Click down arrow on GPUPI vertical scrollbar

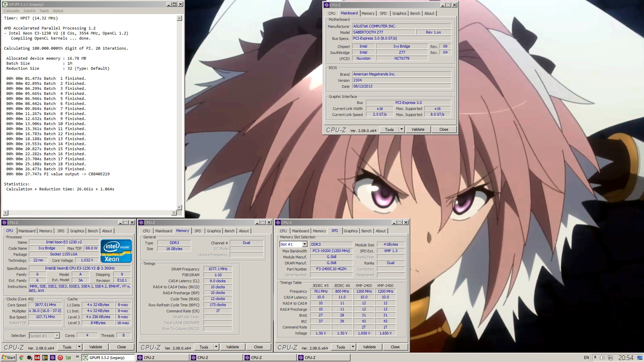pos(179,207)
